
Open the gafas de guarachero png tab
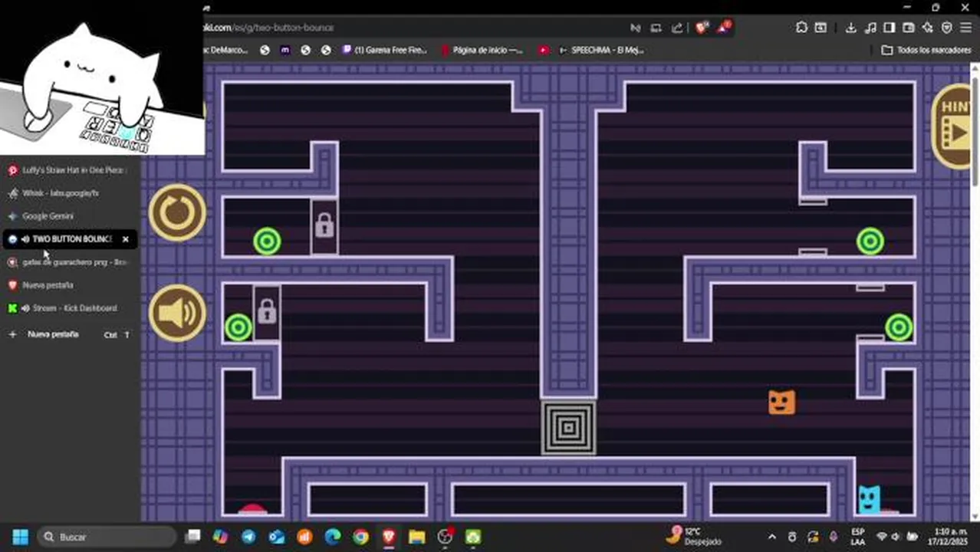click(x=69, y=262)
